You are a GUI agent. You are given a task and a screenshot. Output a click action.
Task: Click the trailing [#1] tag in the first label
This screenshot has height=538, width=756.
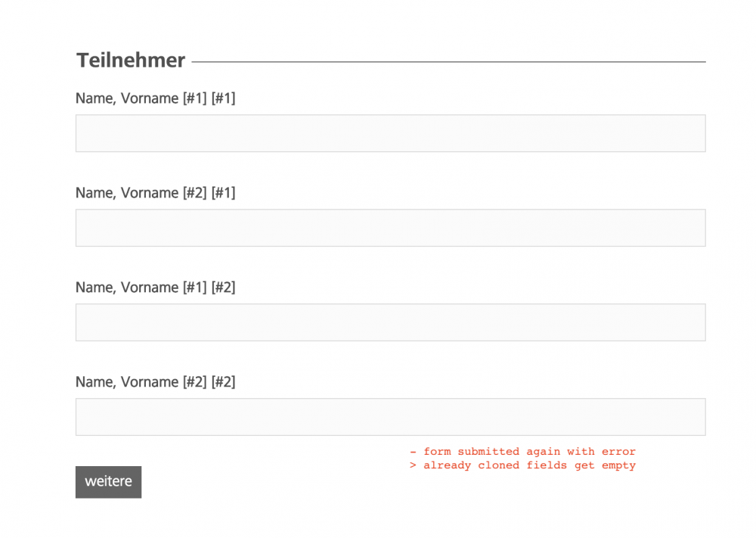tap(223, 98)
